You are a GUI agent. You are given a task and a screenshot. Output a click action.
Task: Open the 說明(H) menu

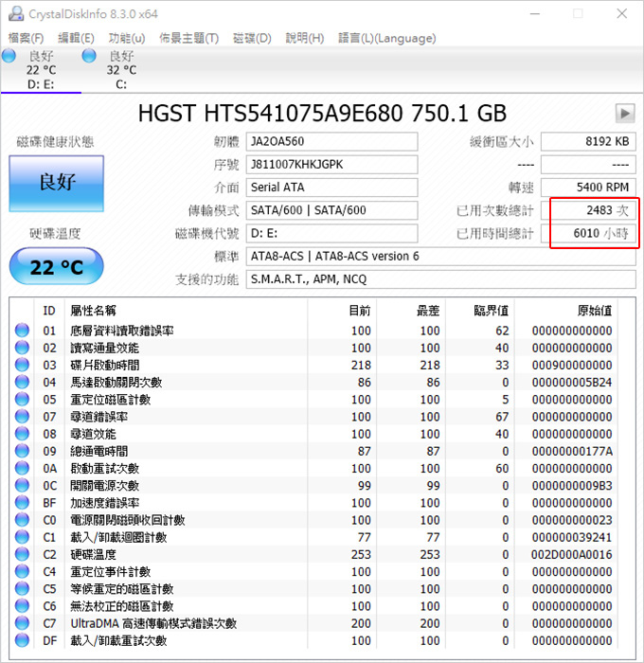pos(305,38)
